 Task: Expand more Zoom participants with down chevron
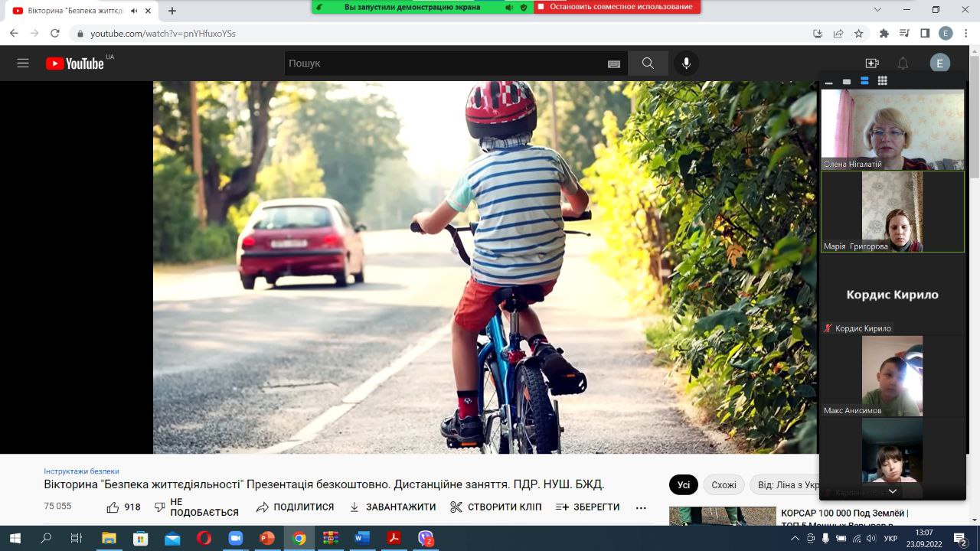tap(893, 491)
